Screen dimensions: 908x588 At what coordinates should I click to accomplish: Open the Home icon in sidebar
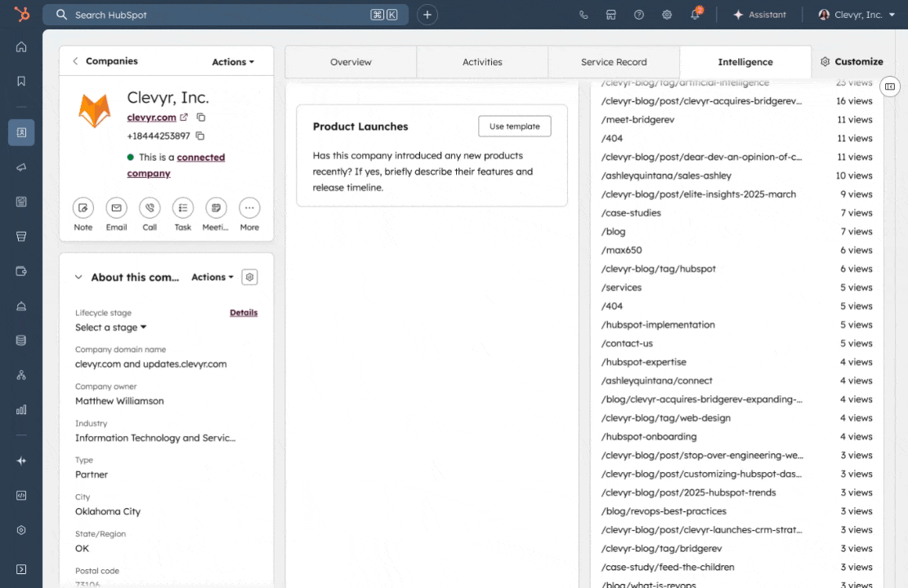pyautogui.click(x=21, y=47)
